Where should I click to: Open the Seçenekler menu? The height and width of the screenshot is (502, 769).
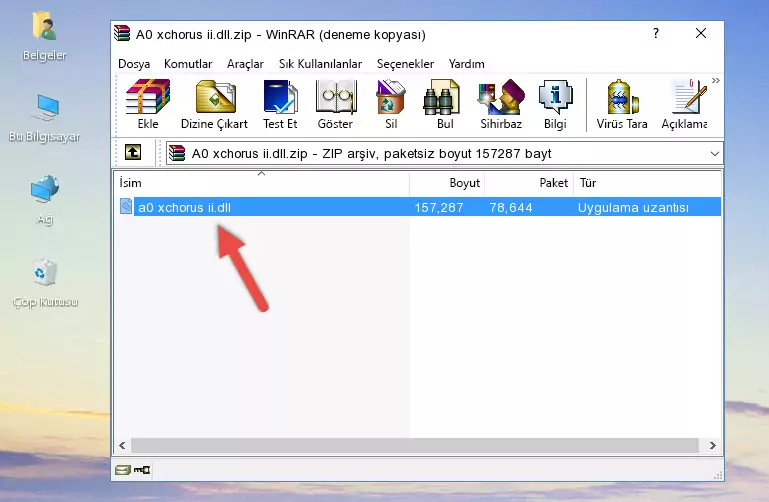coord(405,64)
